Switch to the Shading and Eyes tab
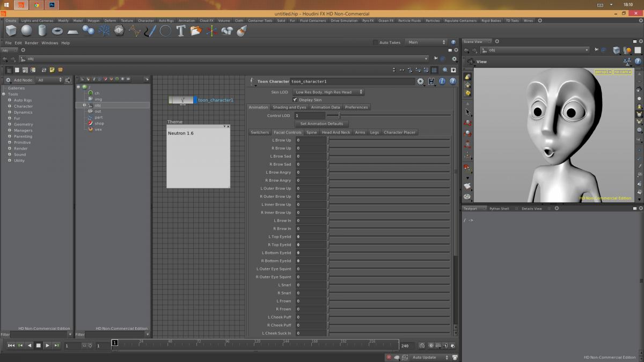The width and height of the screenshot is (644, 362). click(289, 107)
